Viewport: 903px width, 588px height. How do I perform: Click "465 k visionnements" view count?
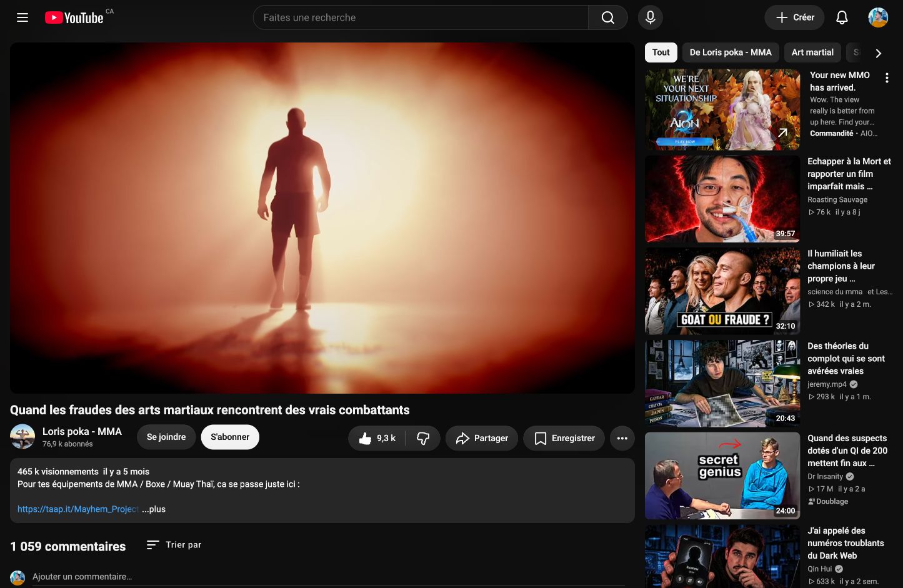58,472
